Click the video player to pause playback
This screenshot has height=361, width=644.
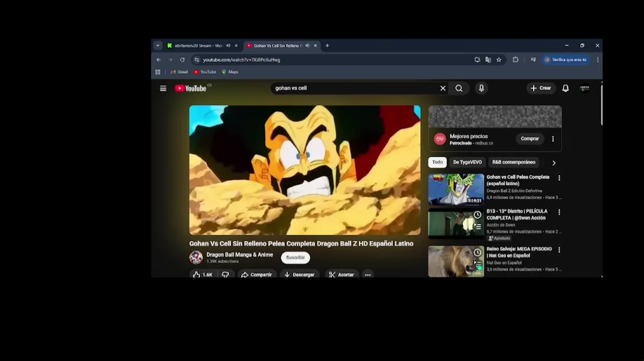[x=305, y=170]
